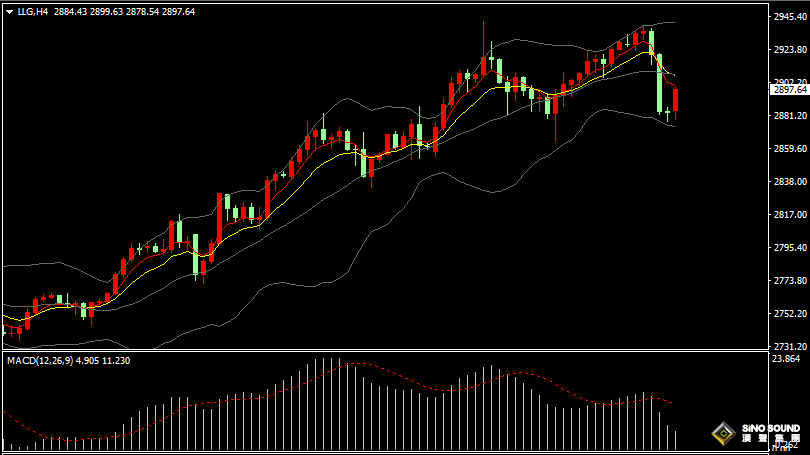Click the SINO SOUND watermark text
810x455 pixels.
[x=772, y=428]
